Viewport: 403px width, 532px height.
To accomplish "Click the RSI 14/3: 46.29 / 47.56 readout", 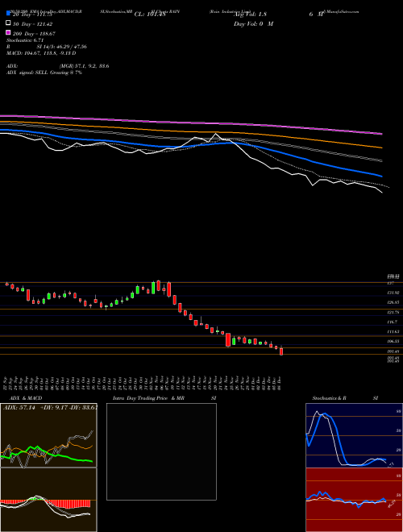I will (47, 47).
